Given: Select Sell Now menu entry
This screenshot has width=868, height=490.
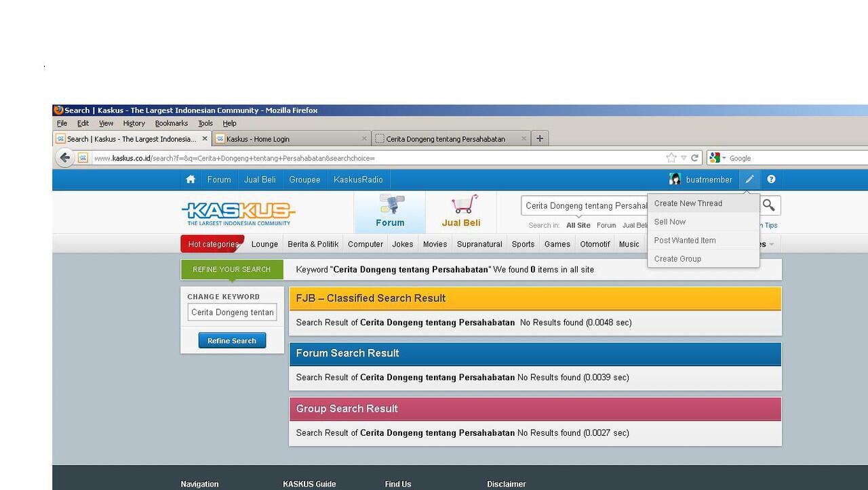Looking at the screenshot, I should pos(703,222).
